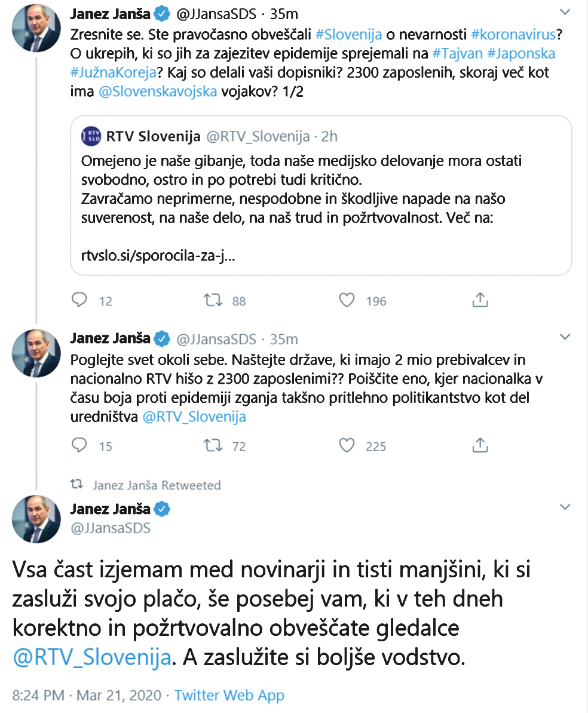Click the 8:24 PM Mar 21, 2020 timestamp
The height and width of the screenshot is (713, 588).
pyautogui.click(x=87, y=696)
